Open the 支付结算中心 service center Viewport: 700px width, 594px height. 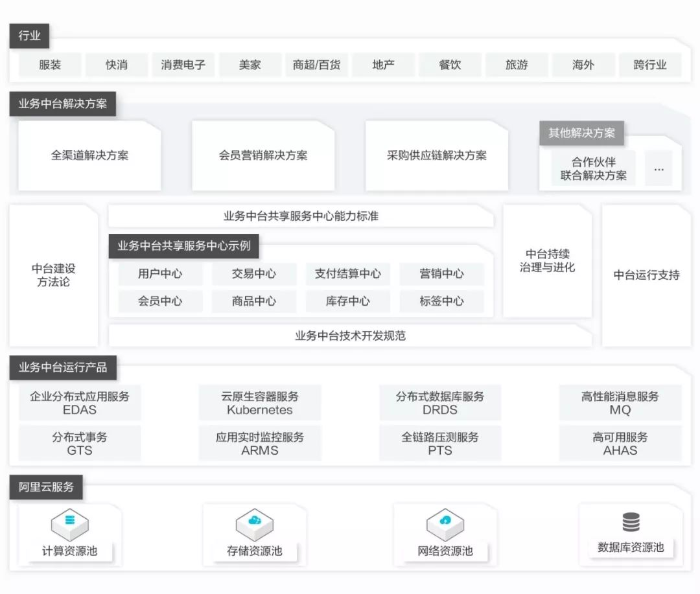348,274
